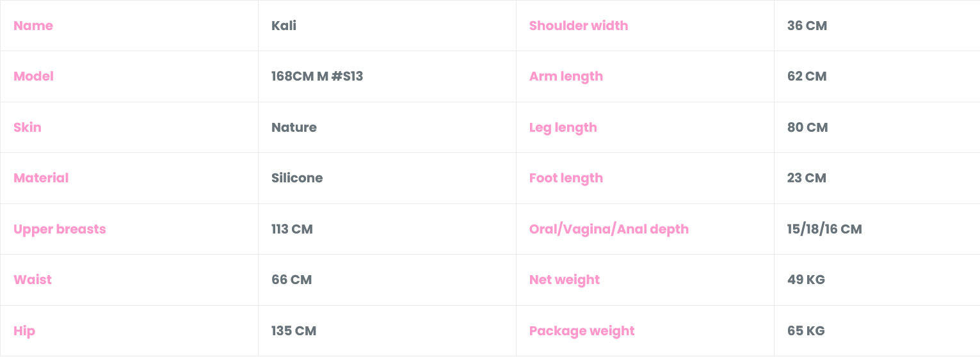Click the Arm length label
Image resolution: width=980 pixels, height=357 pixels.
566,76
